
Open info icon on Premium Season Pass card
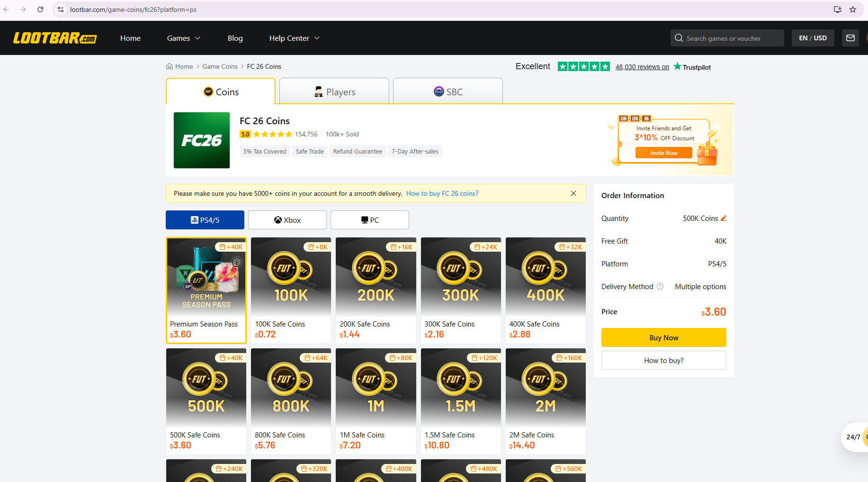click(237, 262)
